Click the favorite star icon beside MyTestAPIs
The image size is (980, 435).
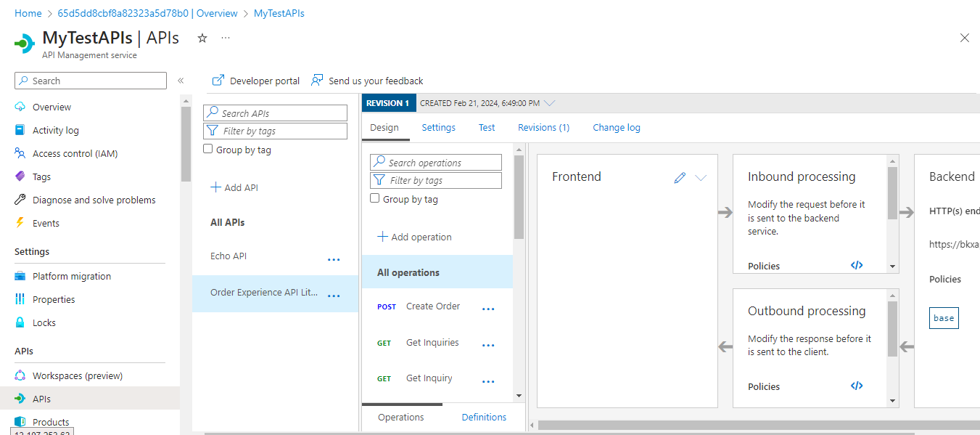point(202,38)
